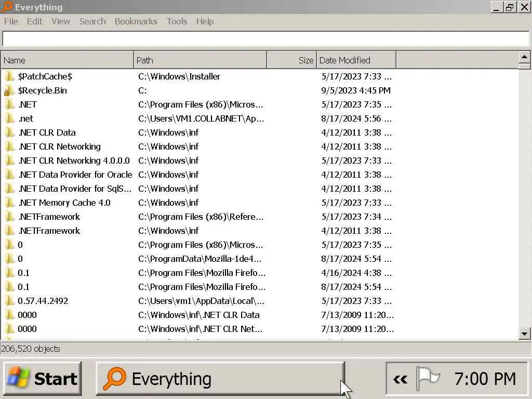Select .NET Data Provider for Oracle name
This screenshot has height=399, width=532.
coord(75,175)
